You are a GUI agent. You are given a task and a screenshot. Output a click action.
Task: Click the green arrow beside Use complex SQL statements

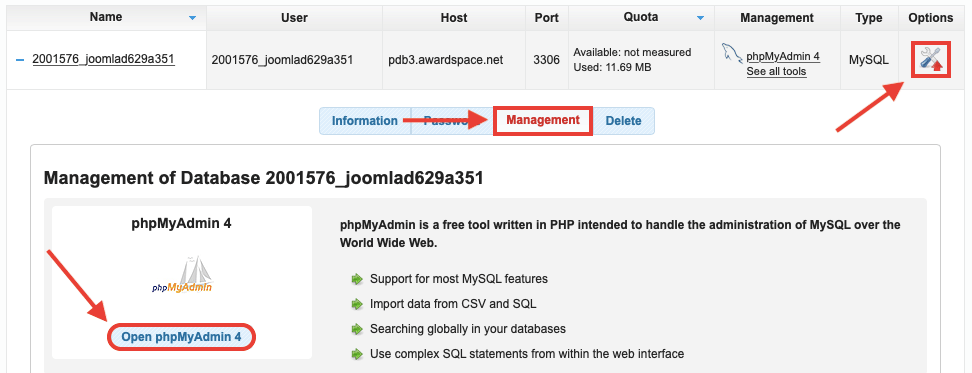[x=356, y=354]
